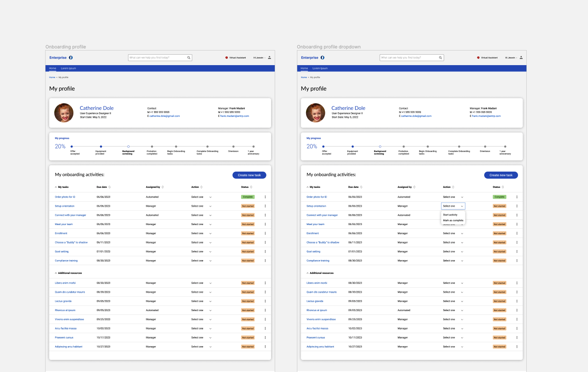Collapse Additional resources section in dropdown frame

click(308, 273)
